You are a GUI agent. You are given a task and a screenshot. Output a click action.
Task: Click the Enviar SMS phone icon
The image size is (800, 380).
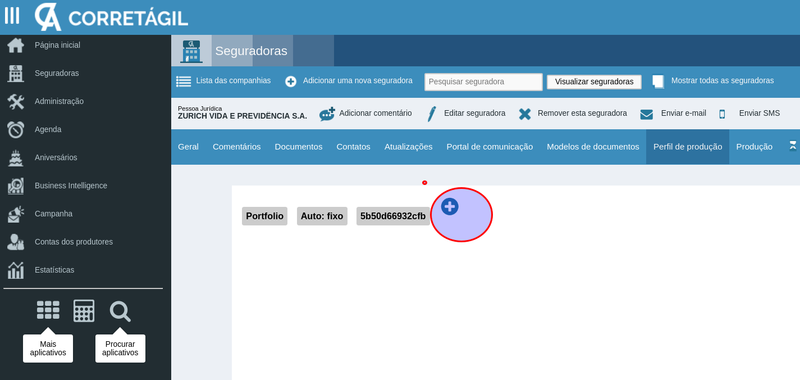tap(722, 114)
